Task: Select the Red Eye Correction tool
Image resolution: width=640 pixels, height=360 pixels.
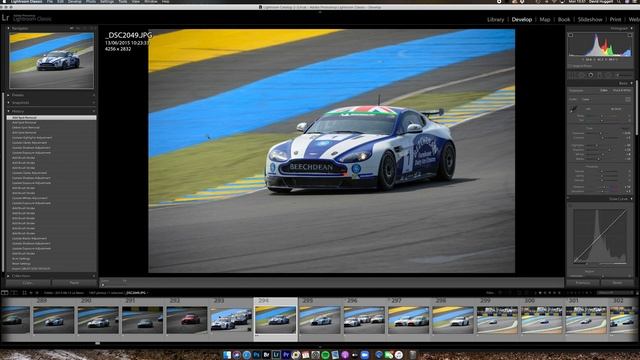Action: pyautogui.click(x=591, y=75)
